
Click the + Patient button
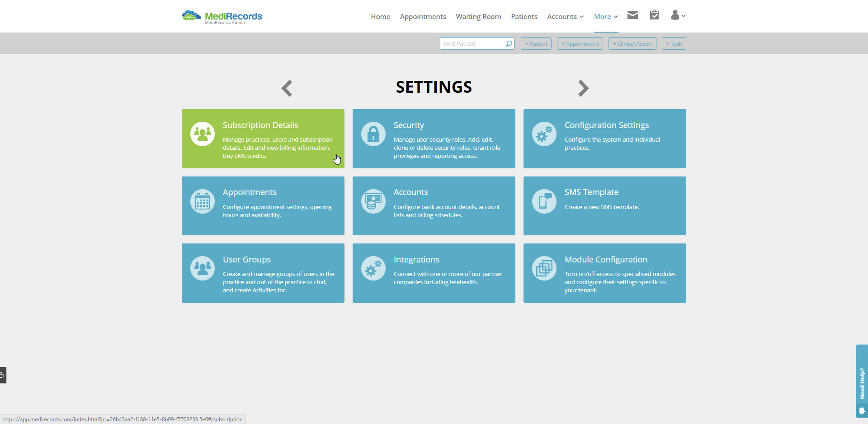click(536, 43)
